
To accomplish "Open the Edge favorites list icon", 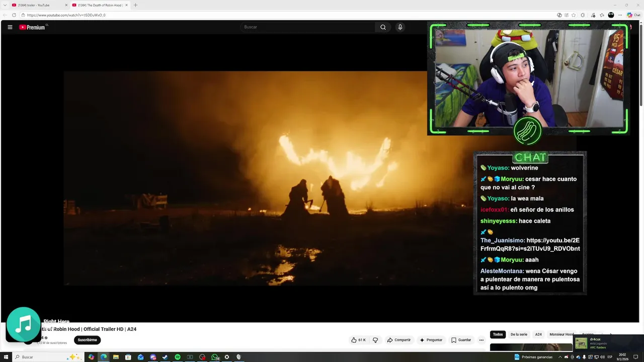I will coord(602,15).
